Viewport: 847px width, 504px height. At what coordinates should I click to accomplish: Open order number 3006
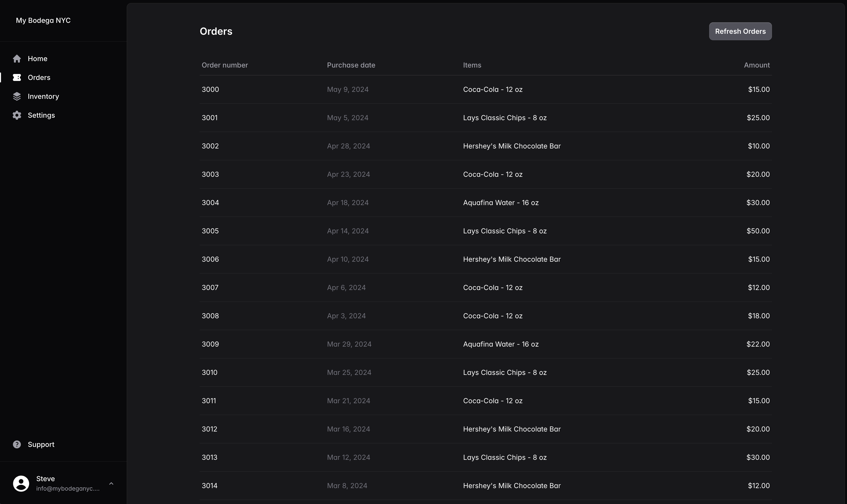[x=210, y=259]
